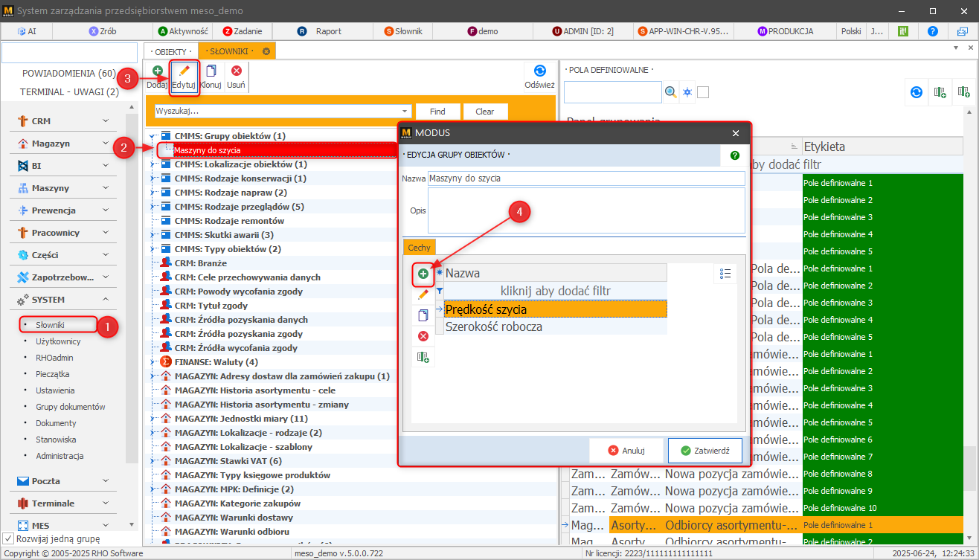Screen dimensions: 979x560
Task: Tick the checkbox next to Pola definiowalne search
Action: [x=703, y=92]
